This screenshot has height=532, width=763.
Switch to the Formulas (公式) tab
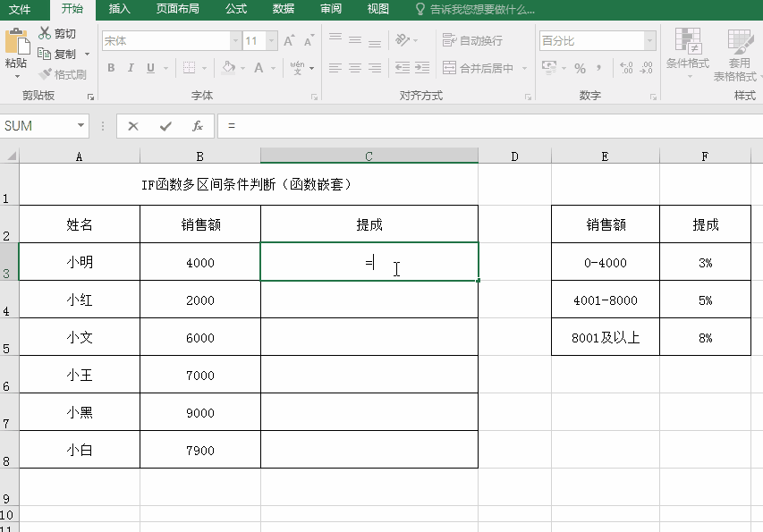[x=236, y=9]
